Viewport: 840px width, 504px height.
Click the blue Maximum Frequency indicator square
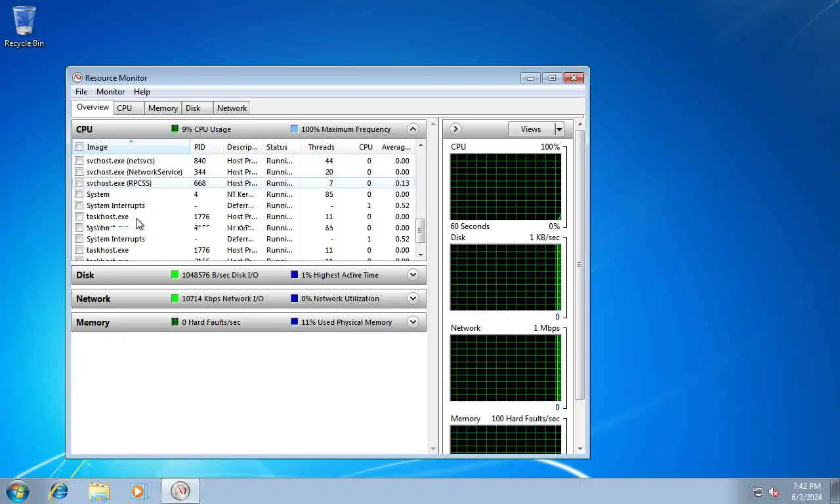[295, 129]
